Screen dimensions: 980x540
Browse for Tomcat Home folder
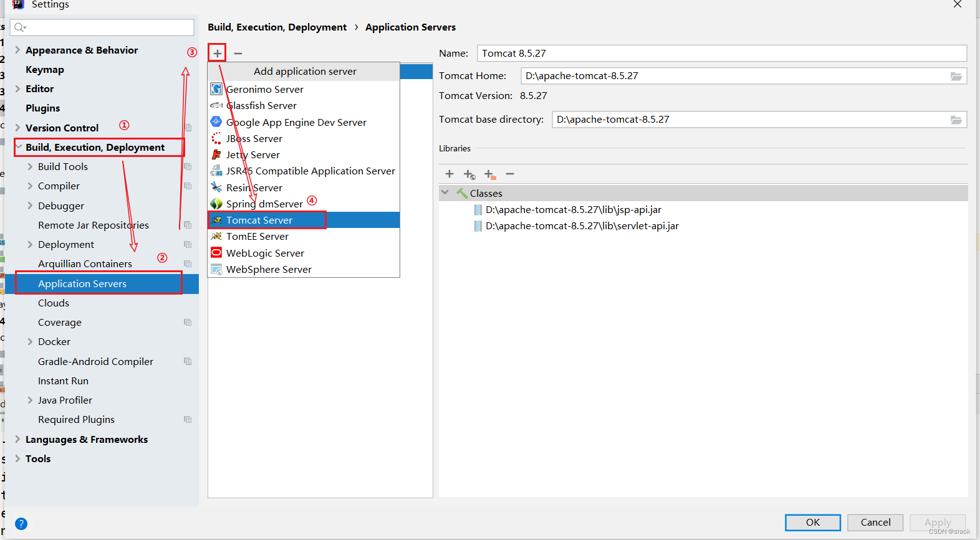[956, 76]
